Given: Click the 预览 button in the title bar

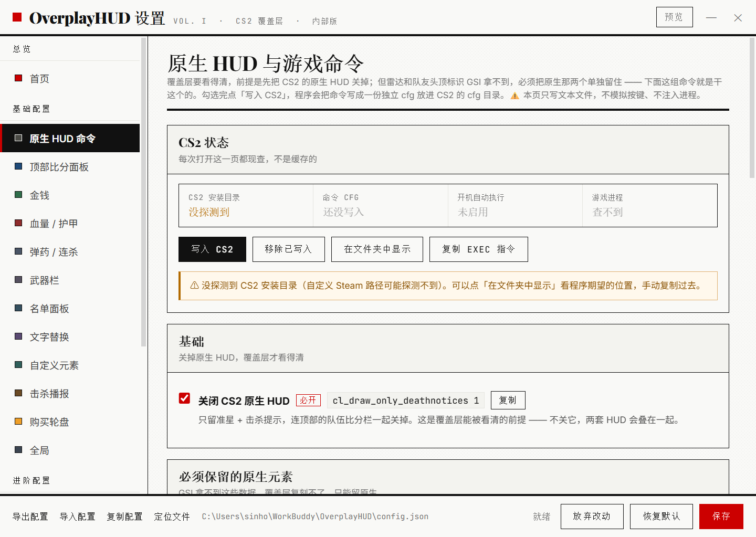Looking at the screenshot, I should 675,17.
